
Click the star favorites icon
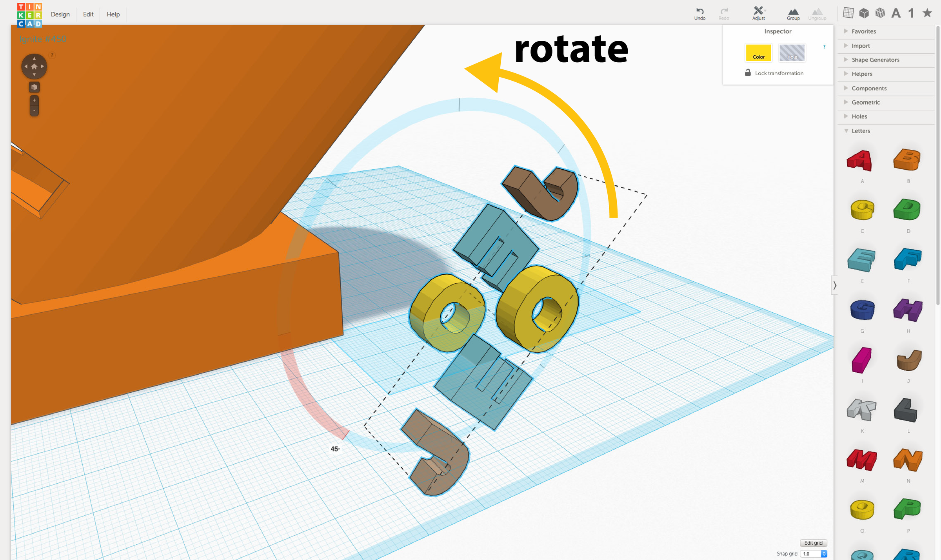click(x=927, y=13)
